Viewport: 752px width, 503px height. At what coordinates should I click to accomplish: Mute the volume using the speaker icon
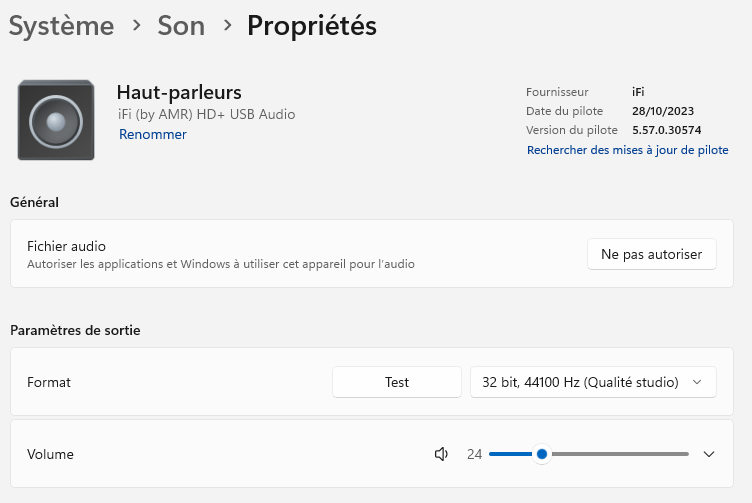pos(441,454)
